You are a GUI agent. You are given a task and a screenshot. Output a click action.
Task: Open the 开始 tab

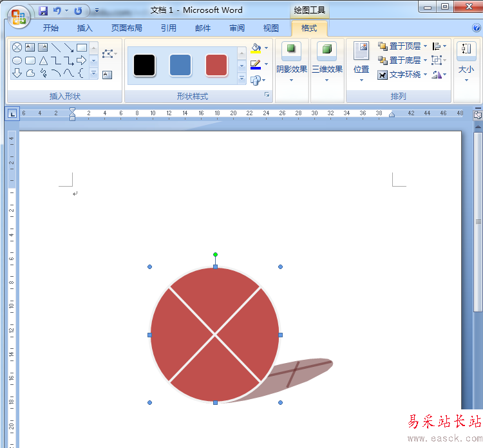point(51,28)
